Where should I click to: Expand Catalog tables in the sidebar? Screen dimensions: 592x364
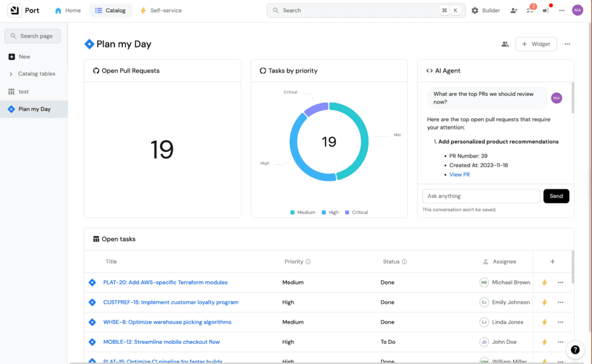11,74
